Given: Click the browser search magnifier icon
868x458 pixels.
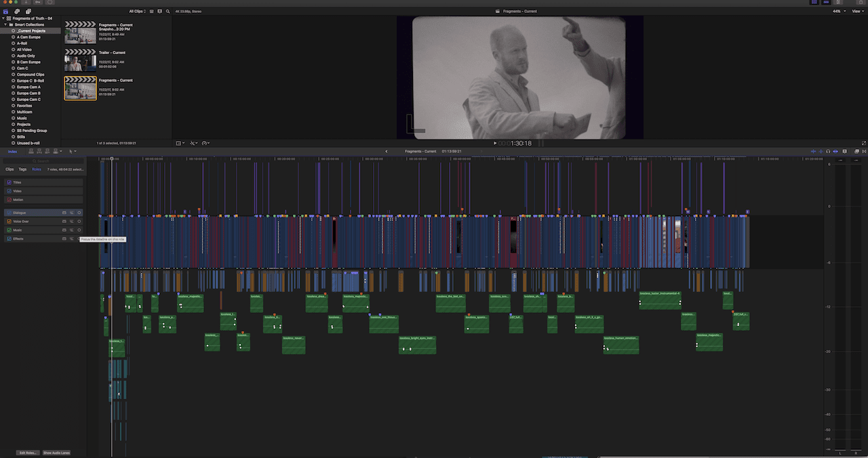Looking at the screenshot, I should tap(167, 12).
